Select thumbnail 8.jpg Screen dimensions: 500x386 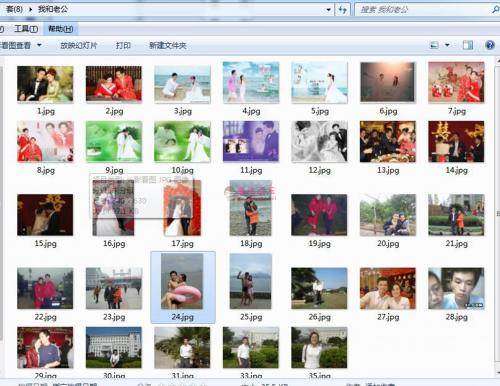click(x=45, y=141)
